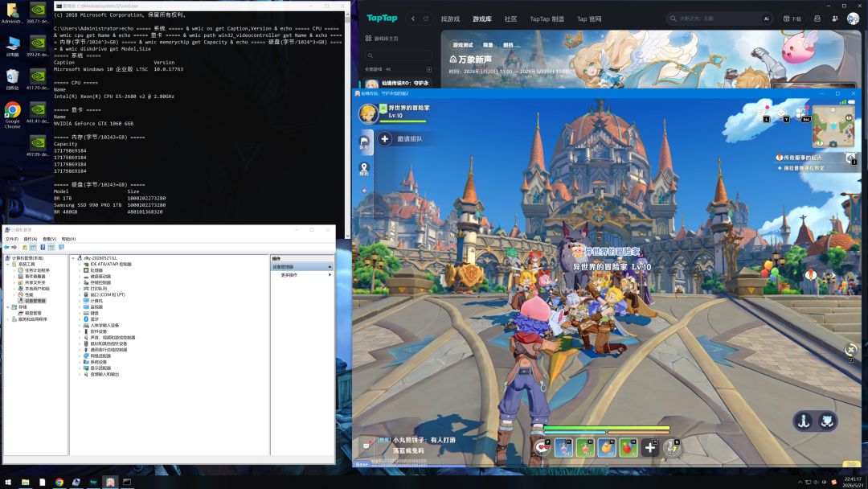
Task: Open the player avatar portrait in game
Action: tap(367, 113)
